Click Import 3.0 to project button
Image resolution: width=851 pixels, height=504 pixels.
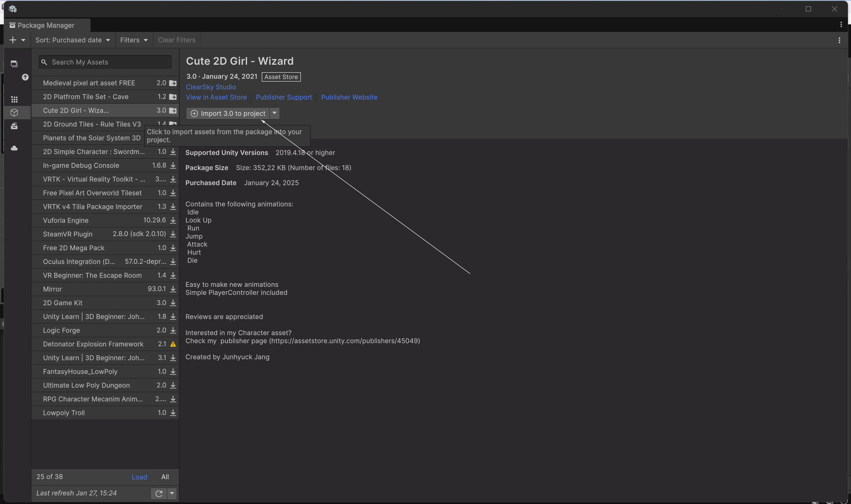[x=228, y=113]
